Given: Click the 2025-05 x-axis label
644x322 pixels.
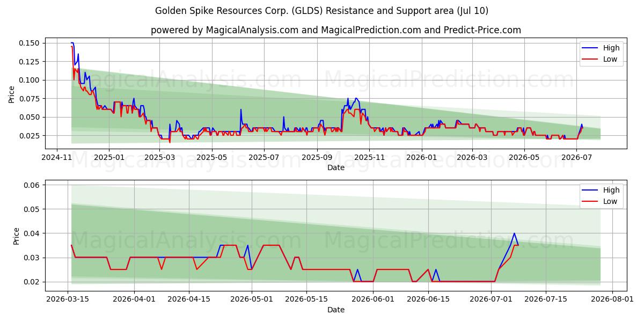Looking at the screenshot, I should 211,157.
